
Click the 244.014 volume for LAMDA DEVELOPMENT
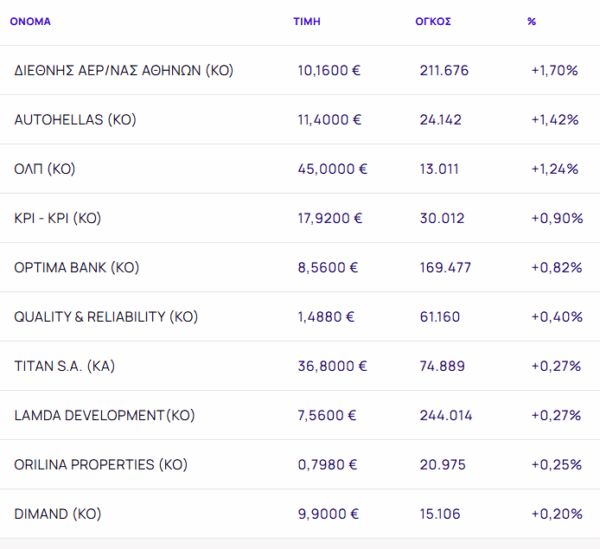click(x=445, y=415)
